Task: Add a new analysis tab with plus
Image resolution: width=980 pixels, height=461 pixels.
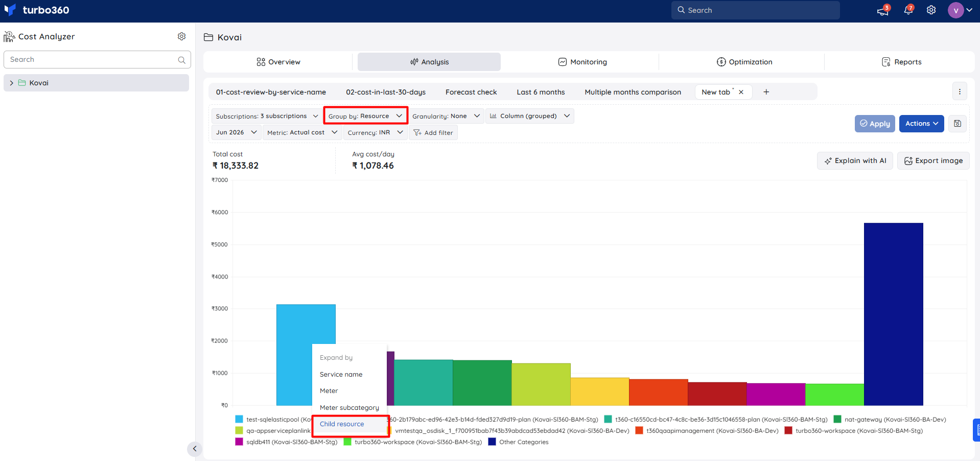Action: [766, 92]
